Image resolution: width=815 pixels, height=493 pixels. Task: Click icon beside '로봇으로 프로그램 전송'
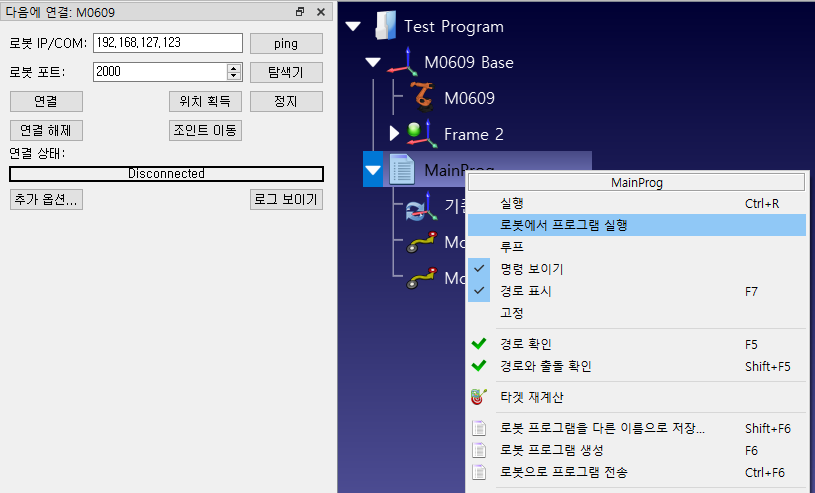coord(479,472)
